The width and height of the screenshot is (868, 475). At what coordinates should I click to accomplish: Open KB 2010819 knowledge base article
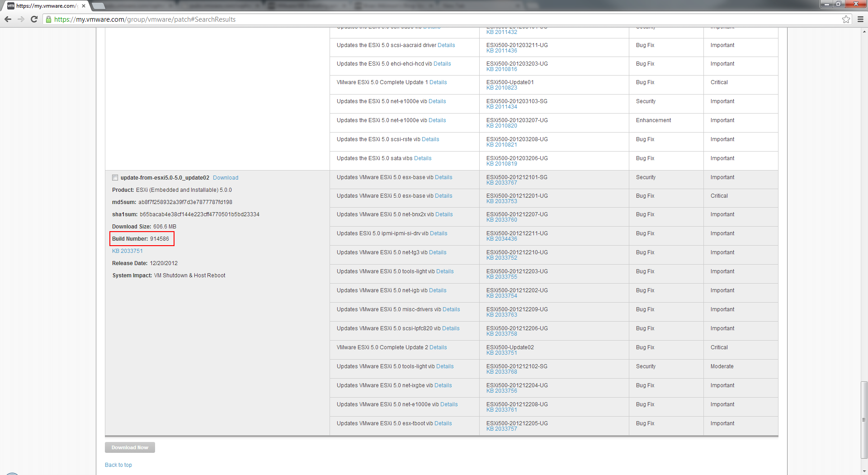click(502, 164)
